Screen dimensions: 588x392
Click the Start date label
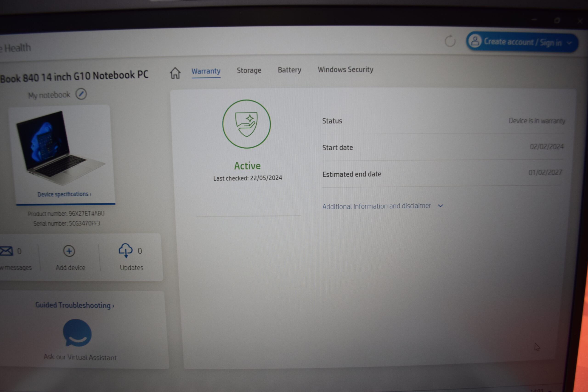337,147
